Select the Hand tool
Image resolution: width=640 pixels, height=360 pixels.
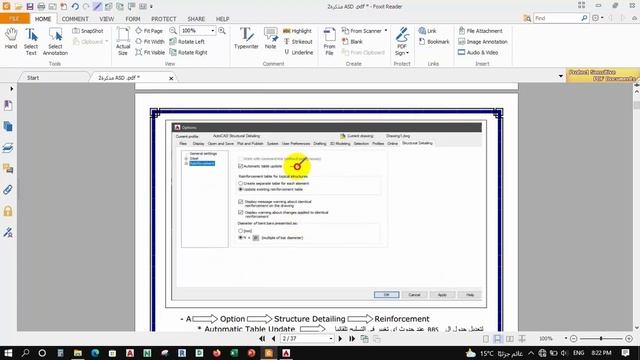tap(11, 39)
